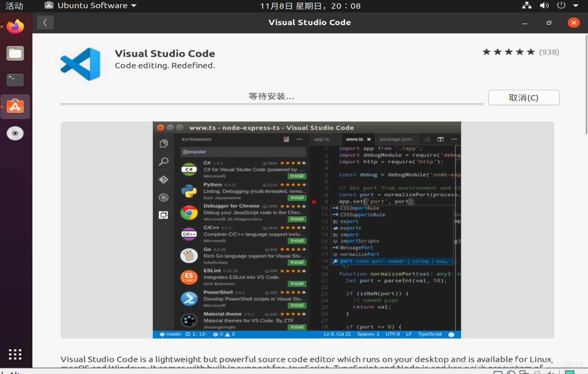This screenshot has height=374, width=588.
Task: Click Install for ESLint extension
Action: 297,284
